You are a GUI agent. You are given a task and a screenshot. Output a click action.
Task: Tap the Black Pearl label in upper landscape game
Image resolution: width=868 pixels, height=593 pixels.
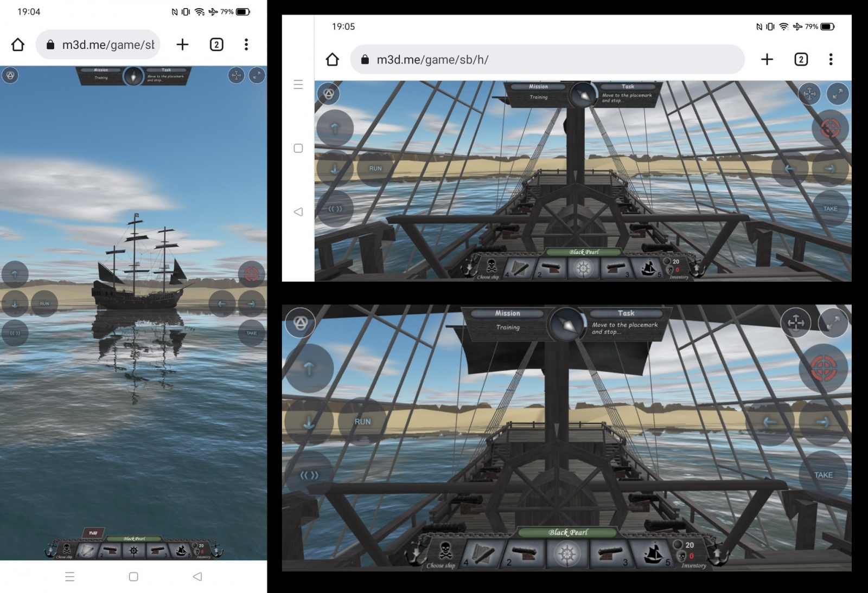(x=584, y=252)
